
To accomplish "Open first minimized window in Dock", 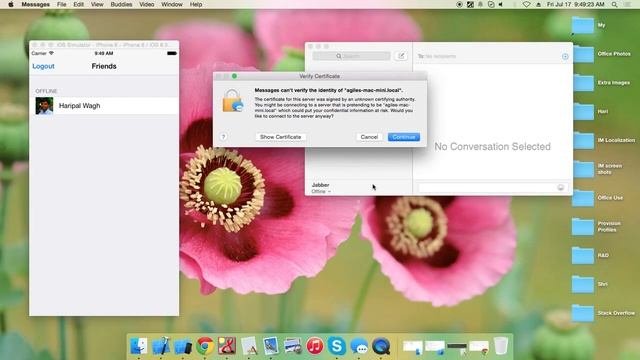I will pos(413,347).
